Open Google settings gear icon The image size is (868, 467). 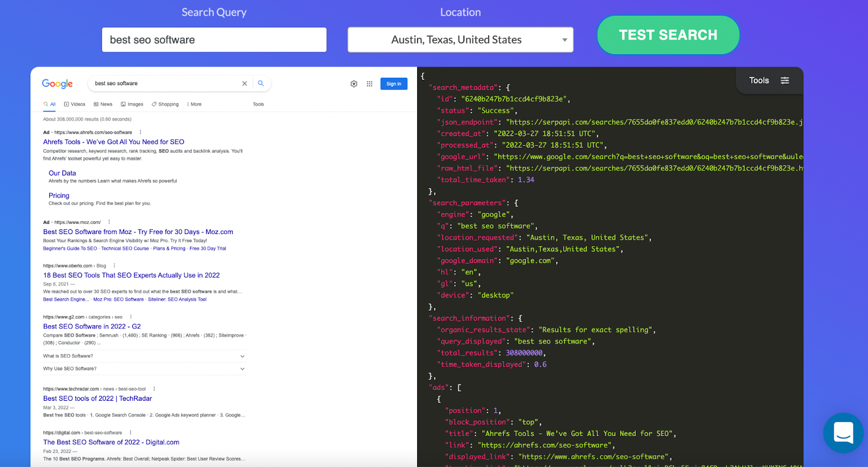coord(354,84)
